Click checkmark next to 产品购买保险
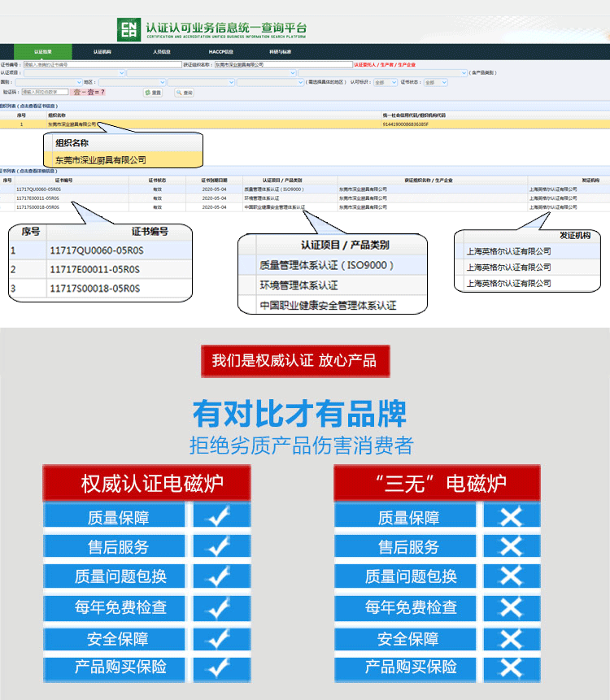This screenshot has height=700, width=610. tap(219, 669)
